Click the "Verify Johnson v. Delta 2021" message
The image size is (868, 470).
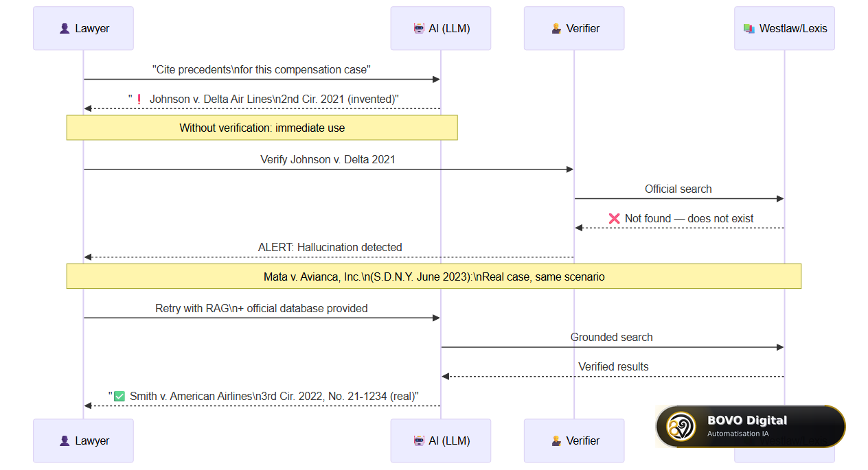[328, 160]
